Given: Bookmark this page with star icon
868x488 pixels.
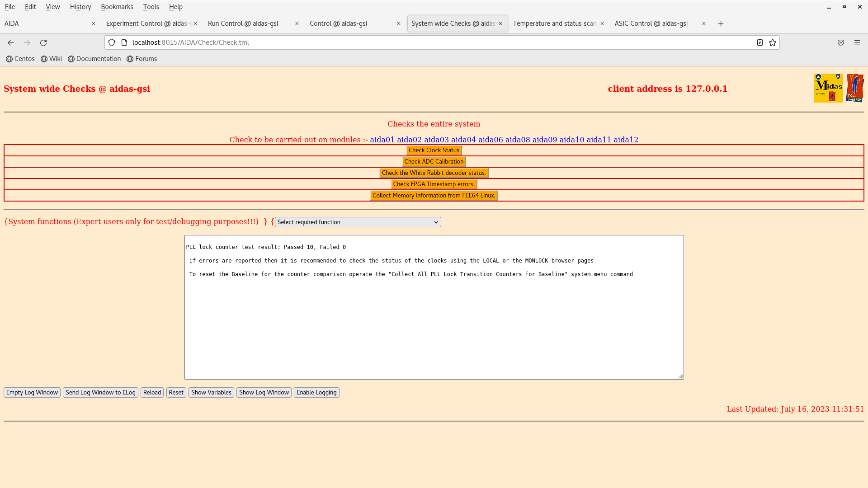Looking at the screenshot, I should [x=773, y=42].
